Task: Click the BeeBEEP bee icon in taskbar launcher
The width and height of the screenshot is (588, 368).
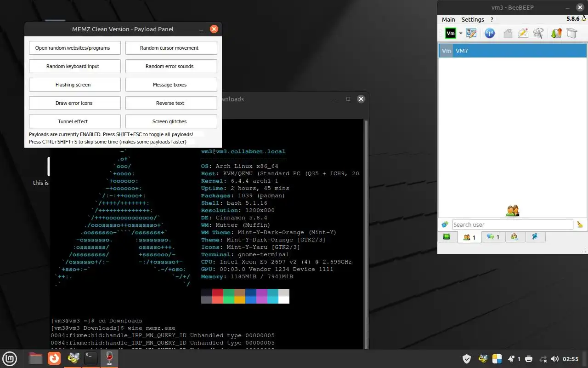Action: pos(73,358)
